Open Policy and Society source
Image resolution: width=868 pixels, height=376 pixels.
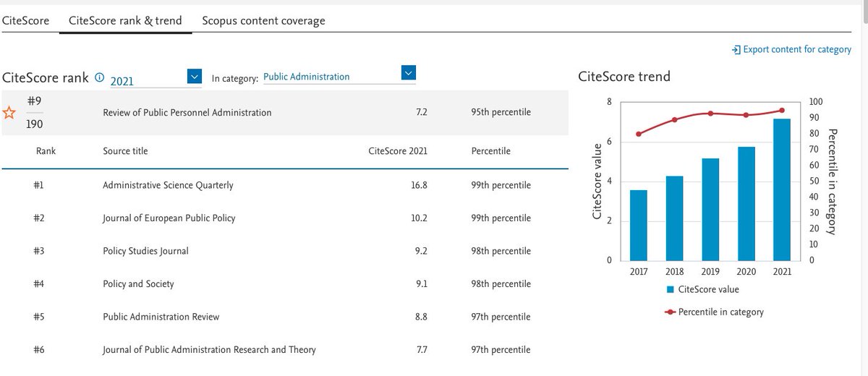[139, 284]
